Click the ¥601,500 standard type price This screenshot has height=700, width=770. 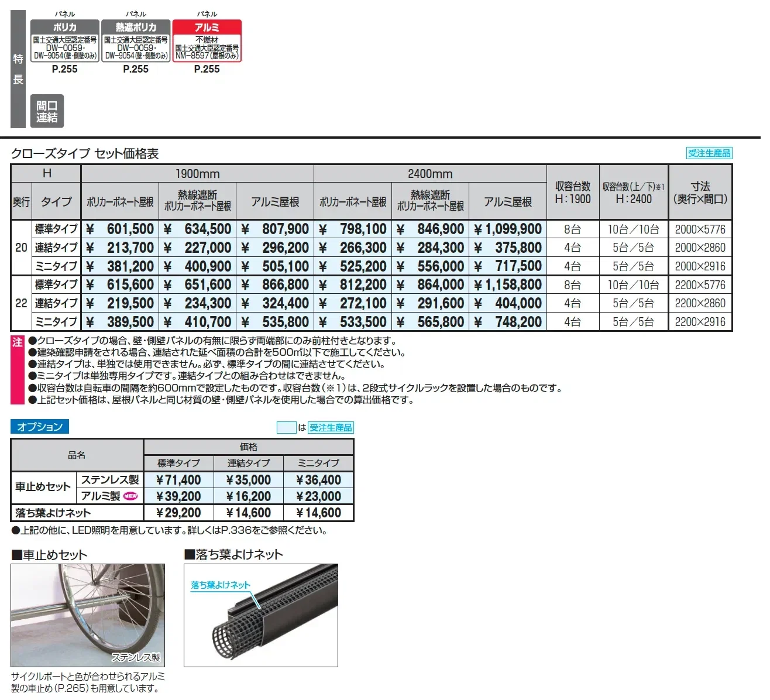120,229
